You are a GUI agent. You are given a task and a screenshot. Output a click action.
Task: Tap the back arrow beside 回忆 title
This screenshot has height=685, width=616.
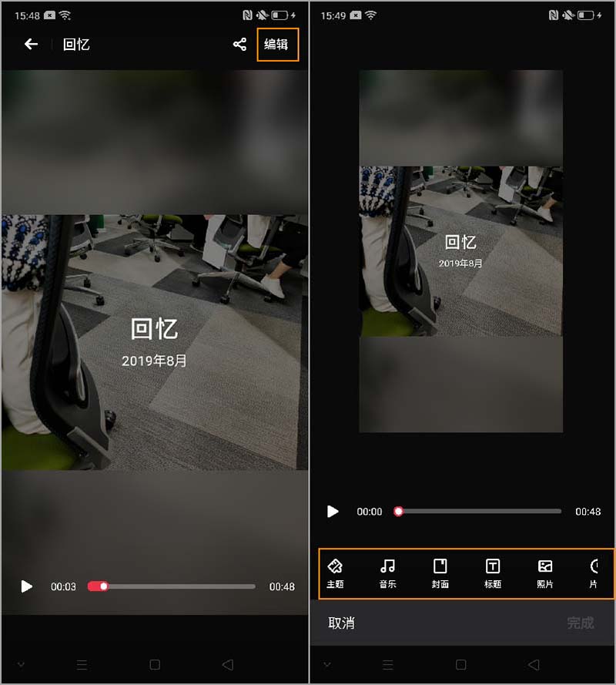[x=30, y=45]
